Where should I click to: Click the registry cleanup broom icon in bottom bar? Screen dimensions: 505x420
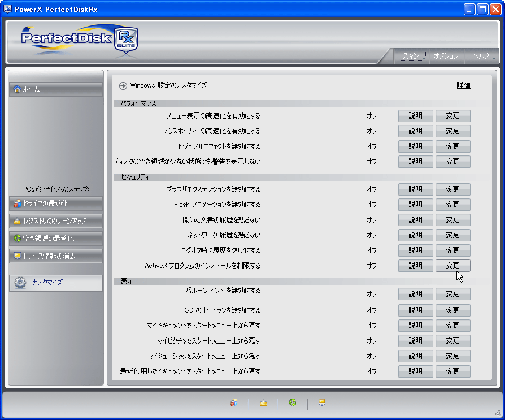(263, 402)
